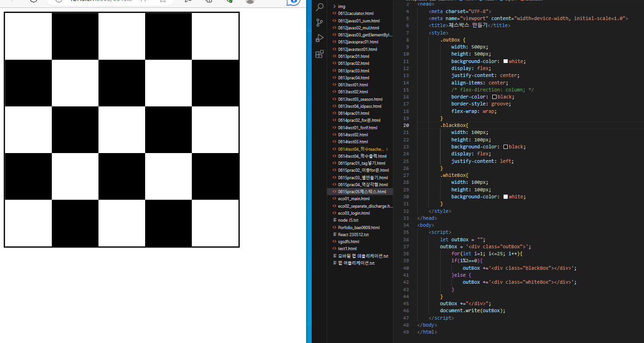The width and height of the screenshot is (644, 343).
Task: Open the Source Control view
Action: (320, 22)
